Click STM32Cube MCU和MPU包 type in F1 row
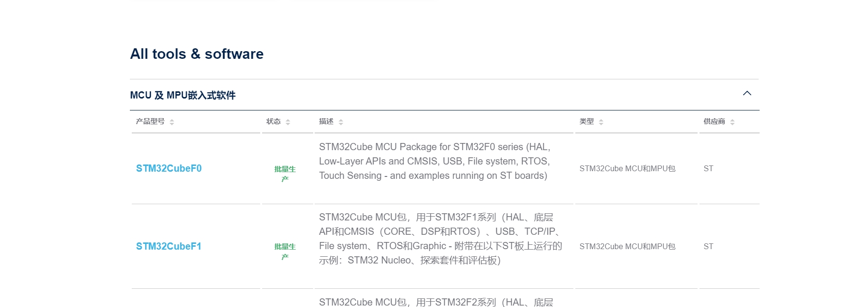The width and height of the screenshot is (868, 307). (627, 246)
